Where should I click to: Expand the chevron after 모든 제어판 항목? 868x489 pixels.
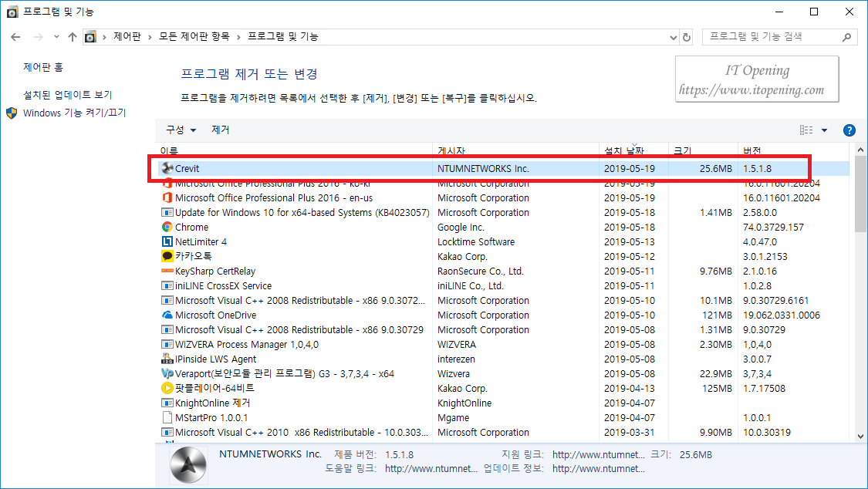pos(238,37)
